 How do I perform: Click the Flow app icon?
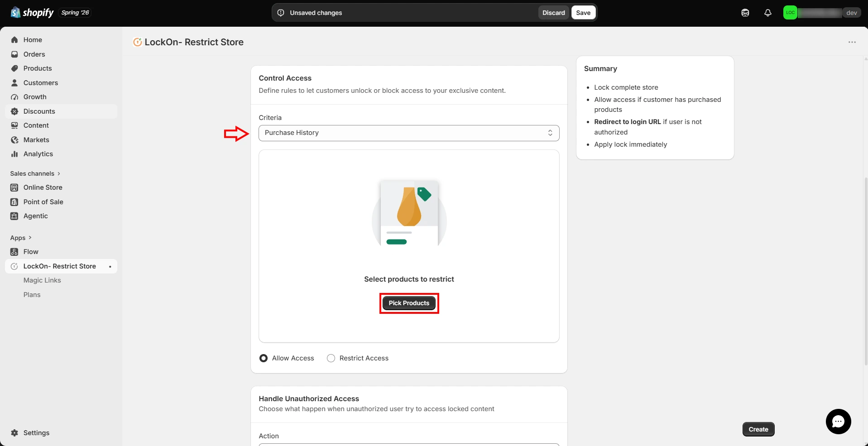click(x=14, y=252)
